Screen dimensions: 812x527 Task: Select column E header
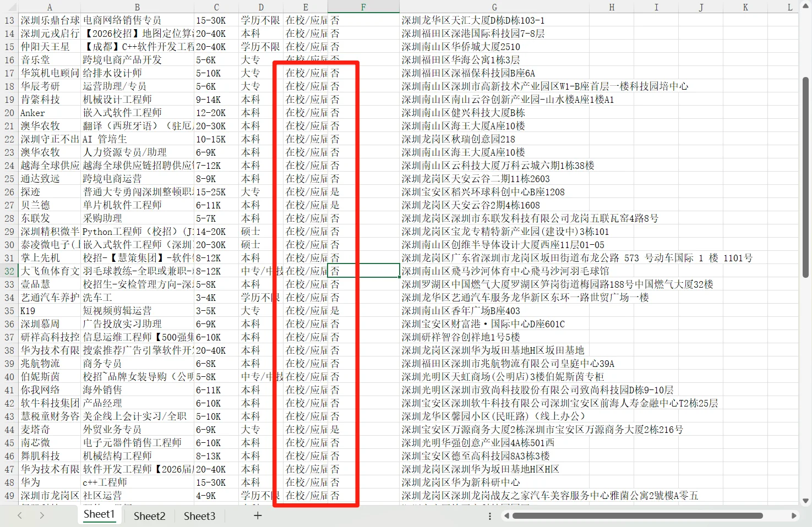coord(306,7)
